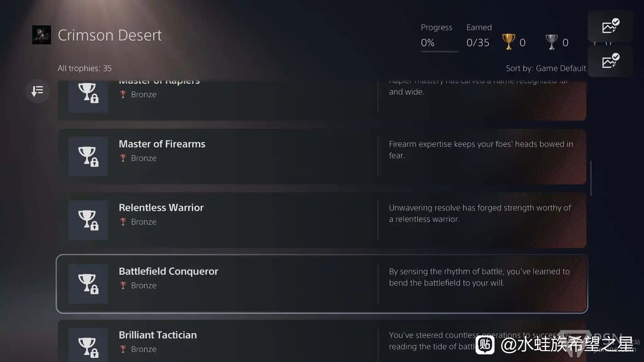Viewport: 644px width, 362px height.
Task: Select the Brilliant Tactician trophy title
Action: tap(158, 335)
